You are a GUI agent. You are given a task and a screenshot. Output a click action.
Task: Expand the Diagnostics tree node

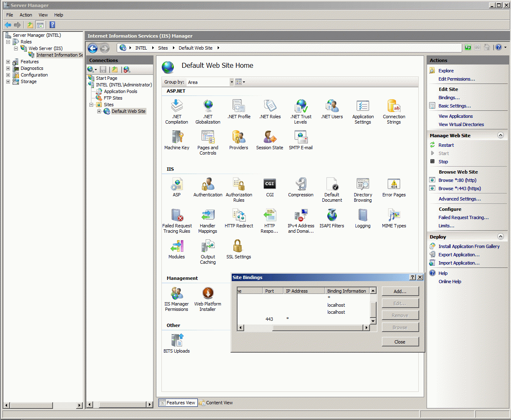[8, 68]
